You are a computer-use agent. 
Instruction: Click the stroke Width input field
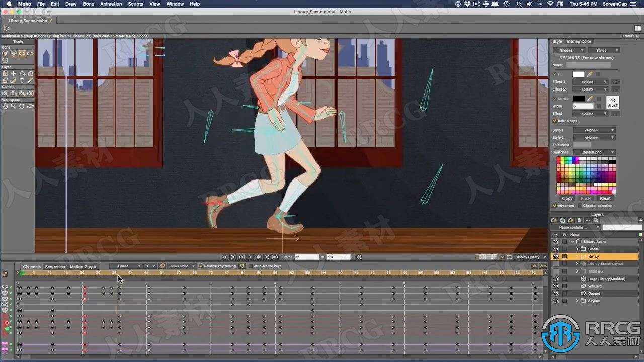[583, 106]
